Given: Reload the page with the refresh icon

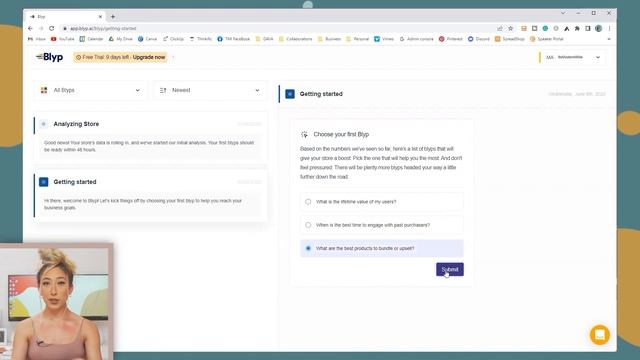Looking at the screenshot, I should pyautogui.click(x=51, y=29).
